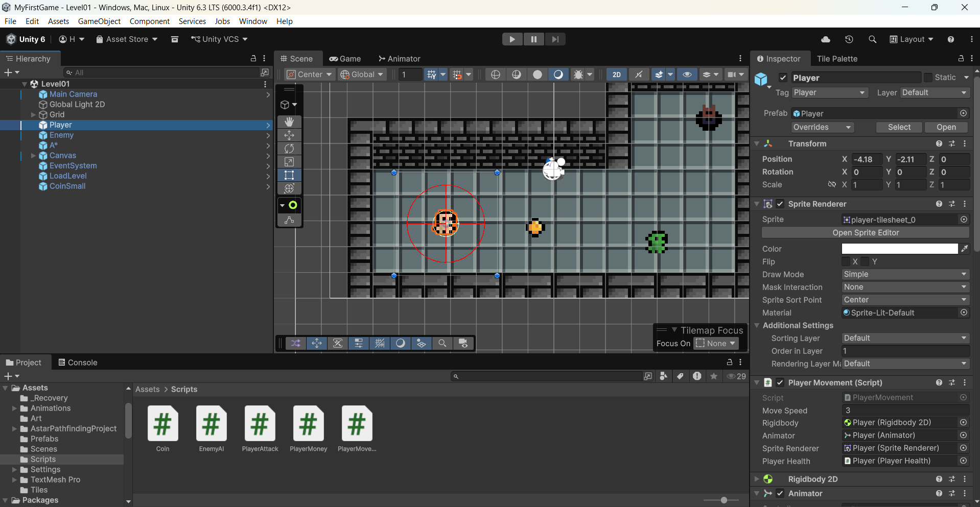The image size is (980, 507).
Task: Open the Layer dropdown
Action: click(935, 92)
